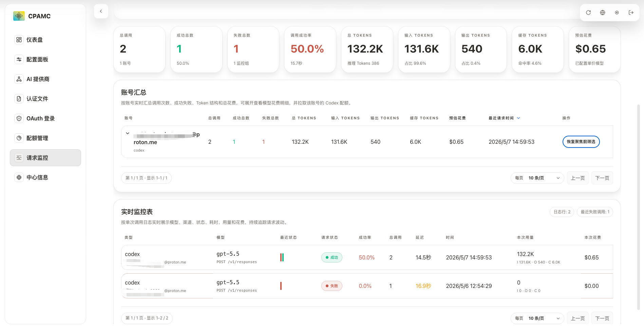Click the 输出 TOKENS 540 card
The width and height of the screenshot is (644, 332).
[x=481, y=50]
